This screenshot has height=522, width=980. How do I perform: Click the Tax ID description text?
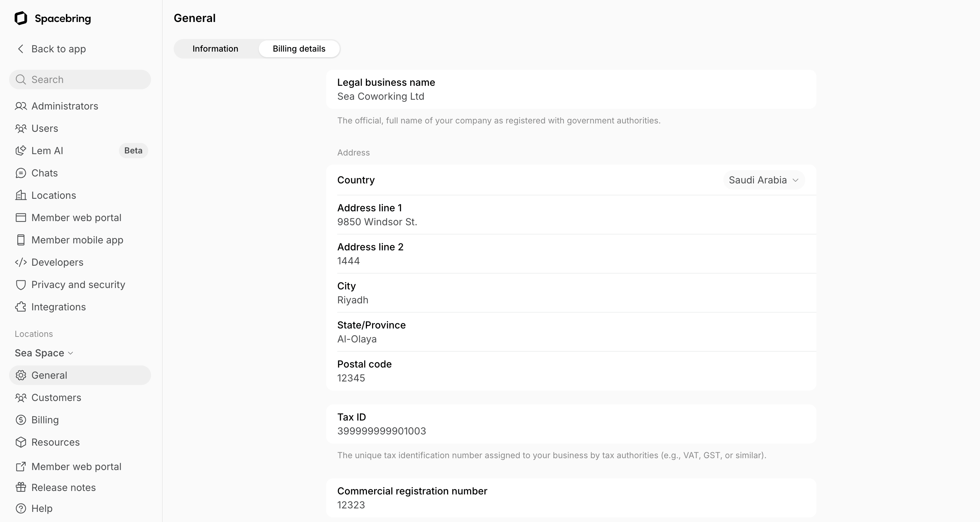coord(552,455)
